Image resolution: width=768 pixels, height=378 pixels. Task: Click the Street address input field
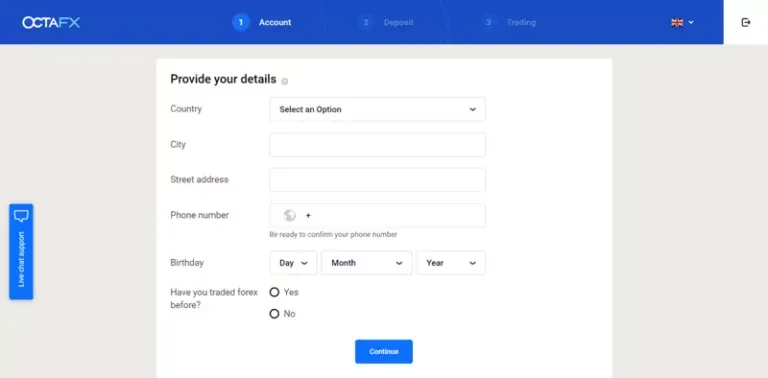pos(378,180)
